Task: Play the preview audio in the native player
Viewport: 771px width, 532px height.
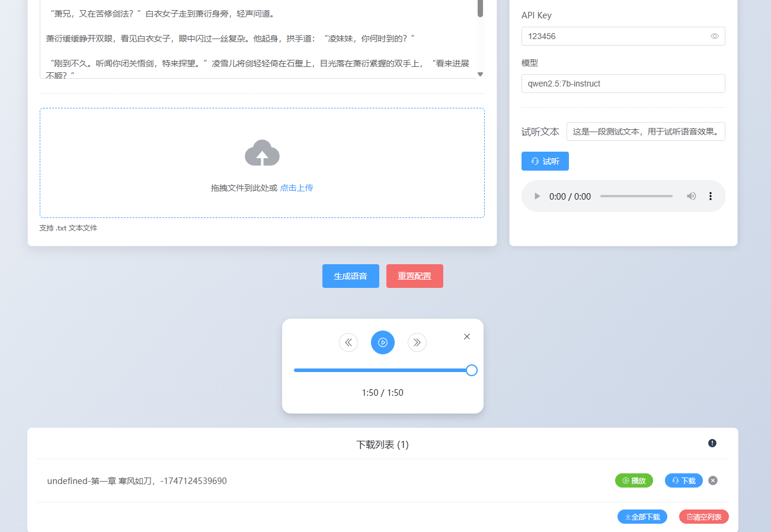Action: 538,196
